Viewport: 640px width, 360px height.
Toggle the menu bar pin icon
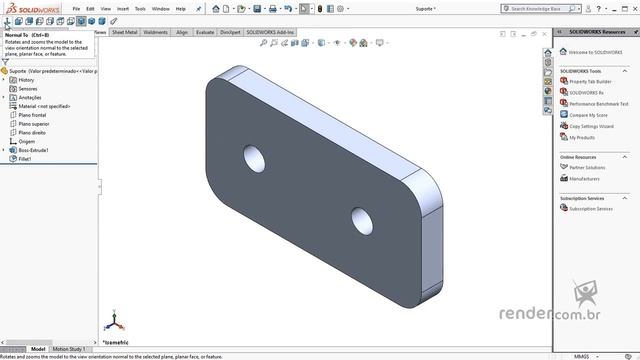(199, 9)
